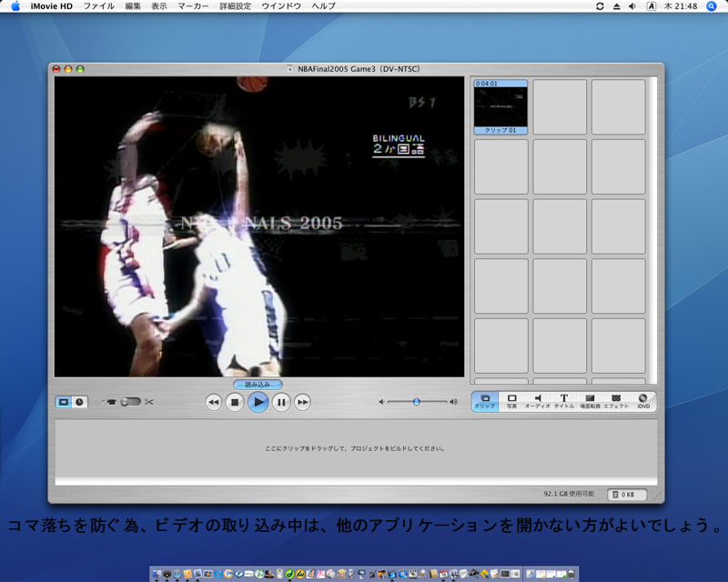
Task: Click the 読み込み import button
Action: (258, 385)
